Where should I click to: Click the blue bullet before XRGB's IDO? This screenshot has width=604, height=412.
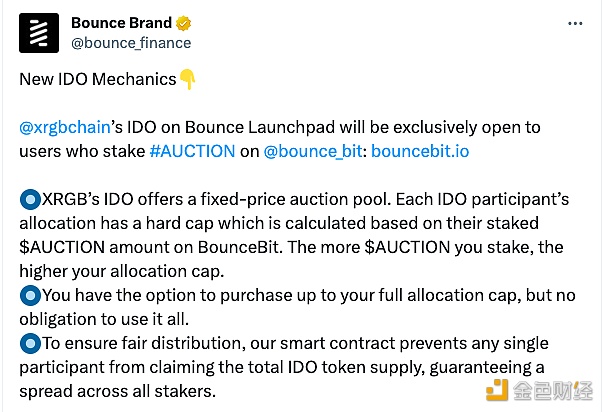30,199
